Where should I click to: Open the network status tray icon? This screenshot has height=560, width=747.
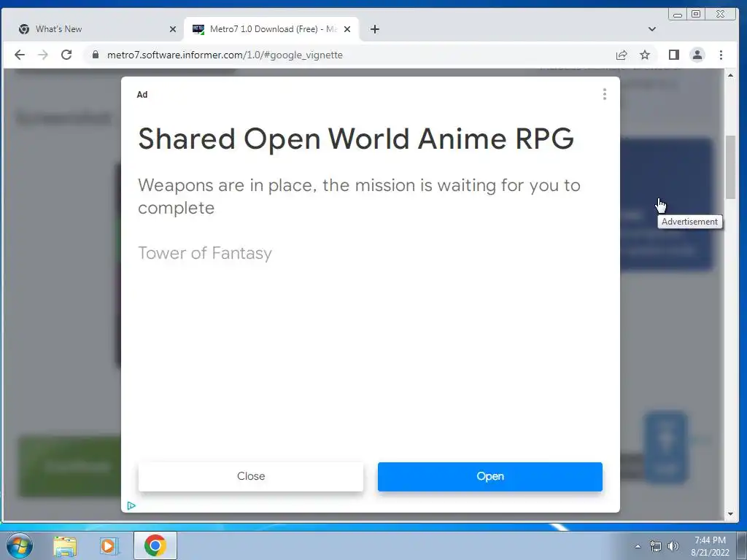pos(656,546)
